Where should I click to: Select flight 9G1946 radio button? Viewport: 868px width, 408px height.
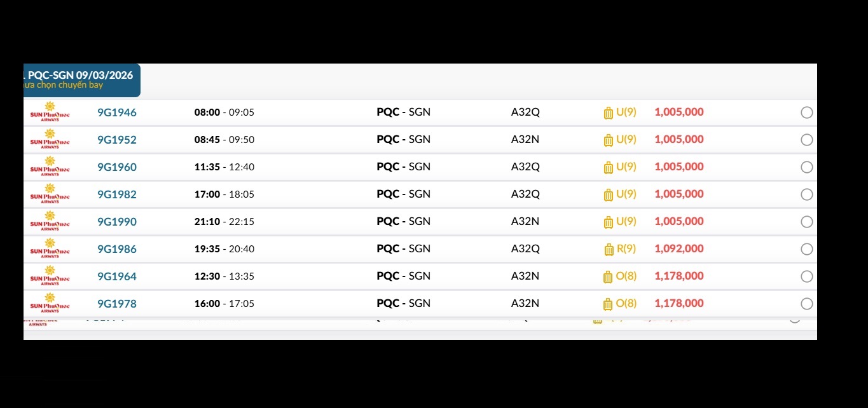click(806, 112)
